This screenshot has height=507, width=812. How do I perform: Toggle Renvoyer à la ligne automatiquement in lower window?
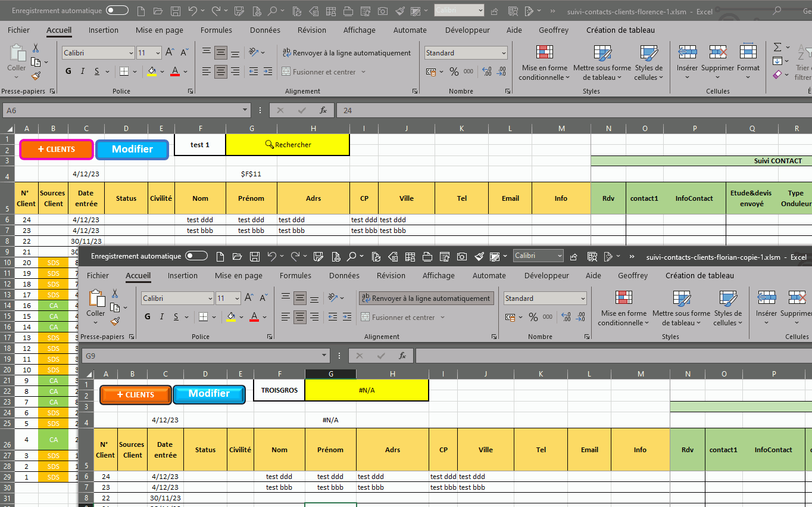coord(426,298)
